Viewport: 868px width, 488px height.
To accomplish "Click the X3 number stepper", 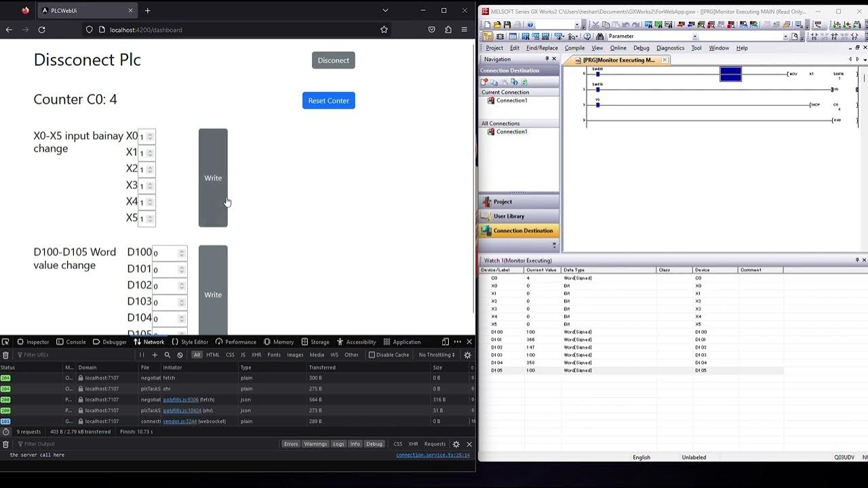I will coord(150,185).
